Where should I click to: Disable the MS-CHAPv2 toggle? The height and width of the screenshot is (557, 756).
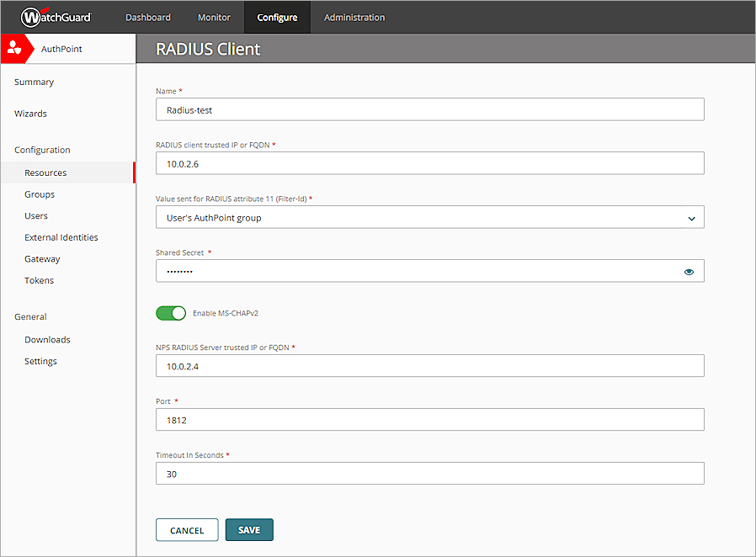171,313
